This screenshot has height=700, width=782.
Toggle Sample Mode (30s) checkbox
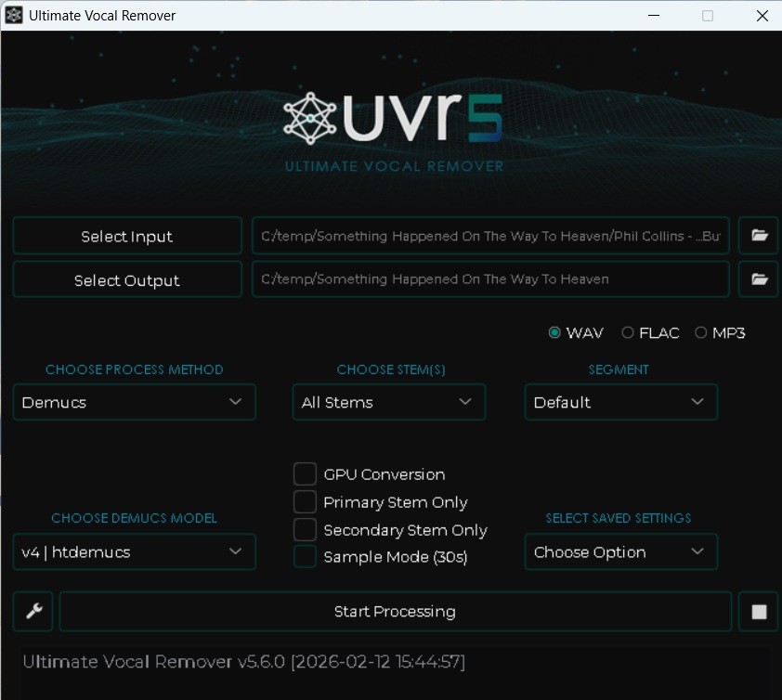coord(306,557)
